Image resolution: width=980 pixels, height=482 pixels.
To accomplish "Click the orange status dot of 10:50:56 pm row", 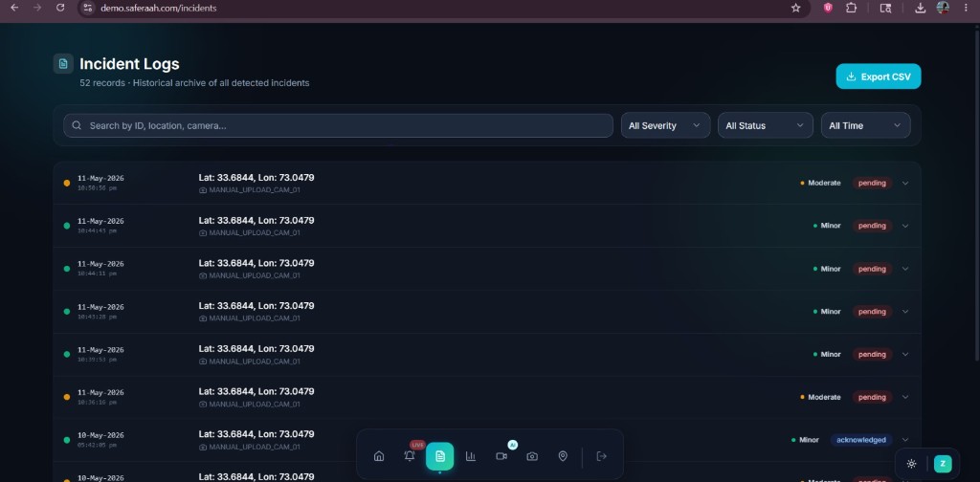I will (67, 183).
